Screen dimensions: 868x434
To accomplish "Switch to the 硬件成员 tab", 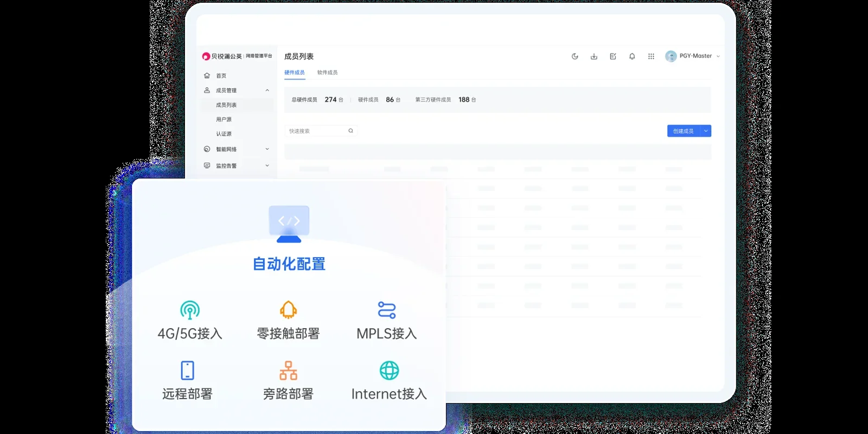I will click(x=295, y=73).
